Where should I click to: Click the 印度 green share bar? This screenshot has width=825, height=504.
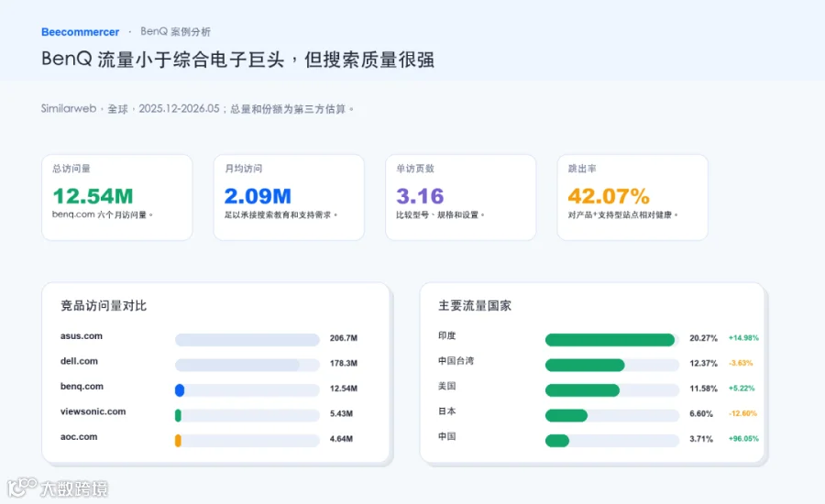pos(610,340)
